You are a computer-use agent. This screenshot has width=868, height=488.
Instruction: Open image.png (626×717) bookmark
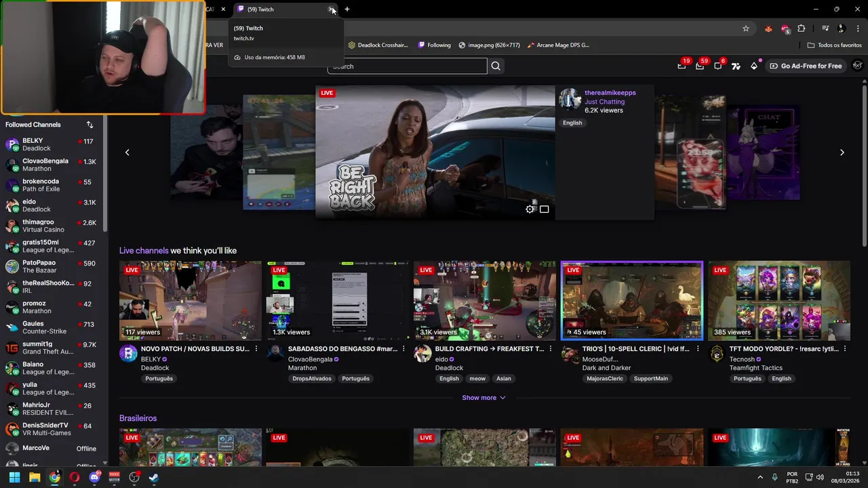tap(489, 45)
